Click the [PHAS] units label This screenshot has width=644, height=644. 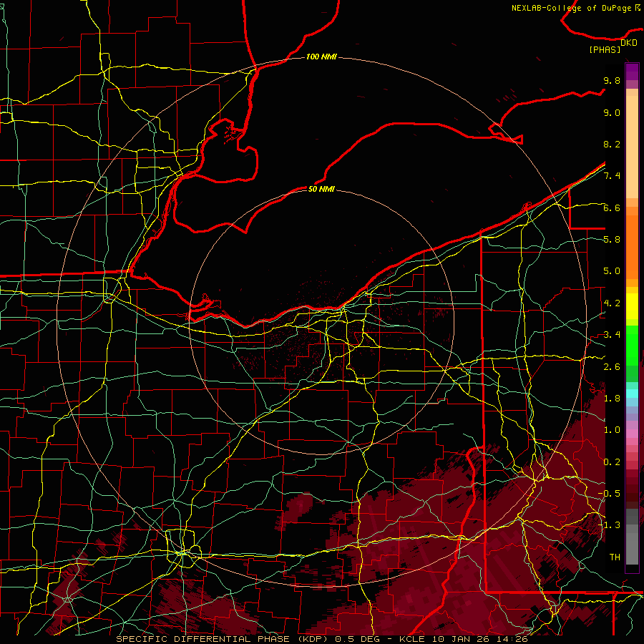[605, 50]
